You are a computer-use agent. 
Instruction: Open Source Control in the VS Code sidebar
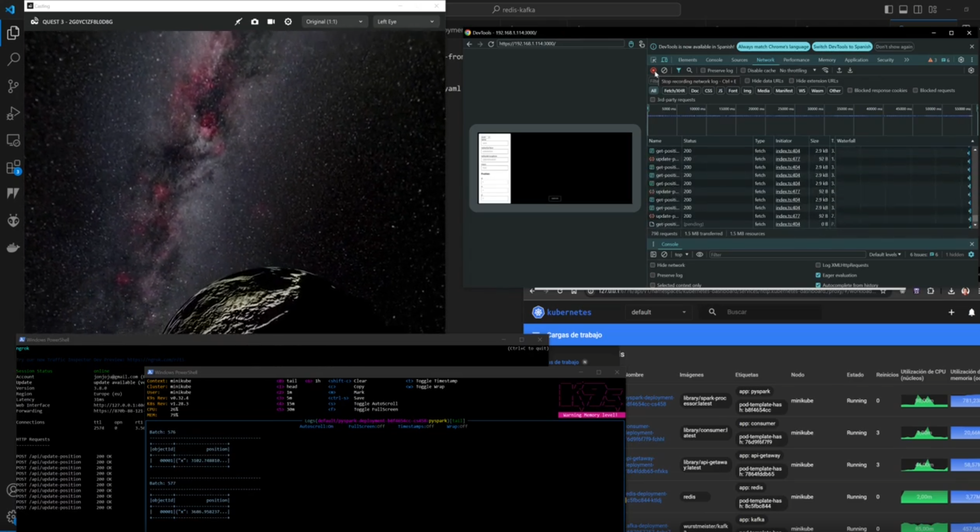13,86
